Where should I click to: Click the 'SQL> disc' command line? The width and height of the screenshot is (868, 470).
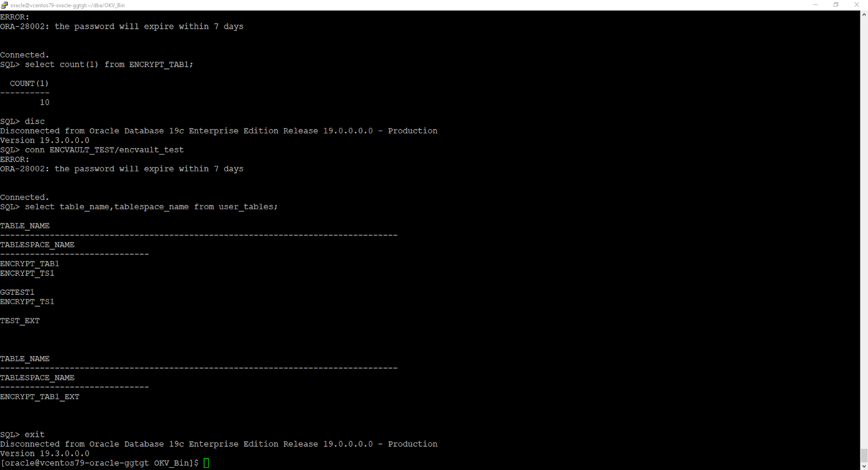23,121
